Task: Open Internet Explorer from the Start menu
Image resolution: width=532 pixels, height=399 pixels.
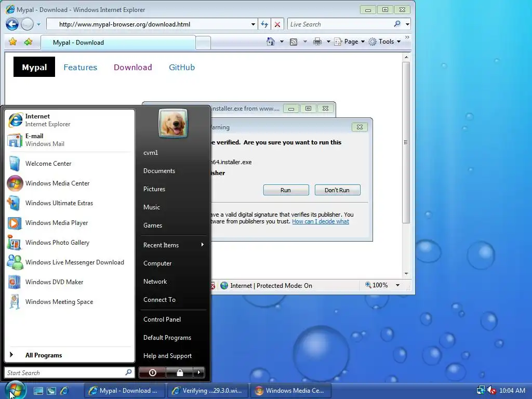Action: (69, 120)
